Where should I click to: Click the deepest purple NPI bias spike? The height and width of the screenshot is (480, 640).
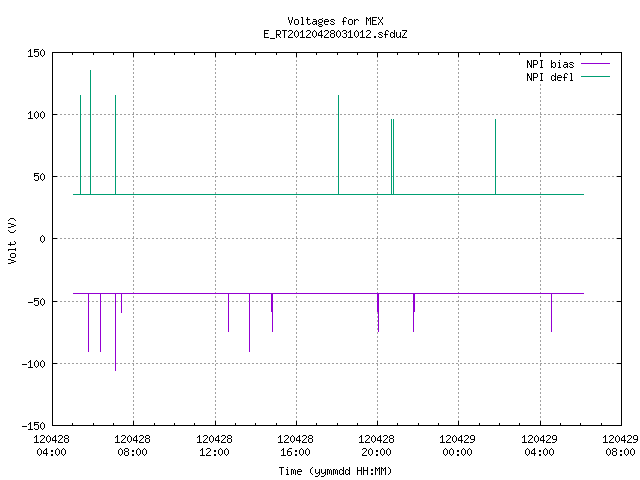click(116, 332)
